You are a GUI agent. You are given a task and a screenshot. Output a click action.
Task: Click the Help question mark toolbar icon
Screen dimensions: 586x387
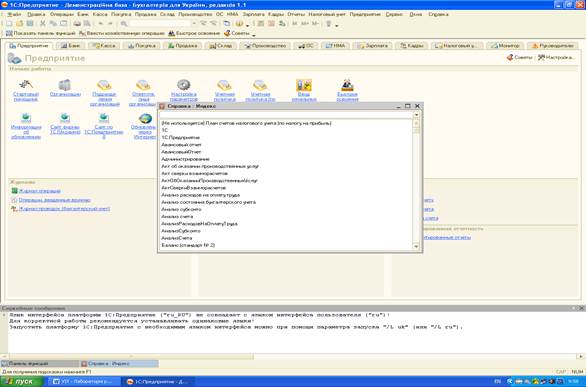coord(239,24)
